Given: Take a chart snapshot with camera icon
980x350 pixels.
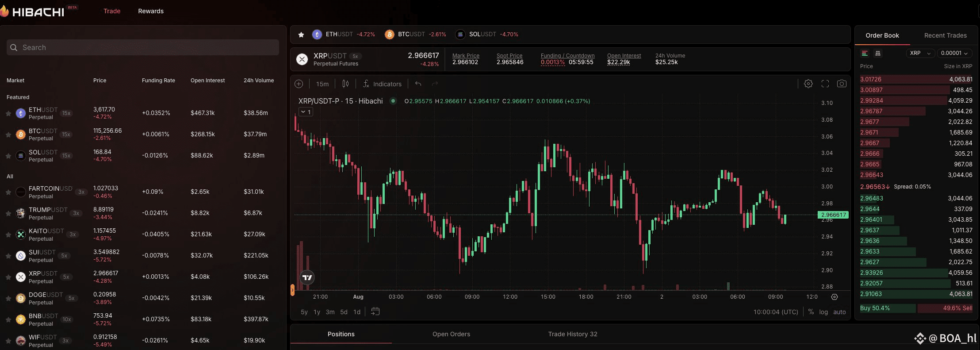Looking at the screenshot, I should click(x=842, y=84).
